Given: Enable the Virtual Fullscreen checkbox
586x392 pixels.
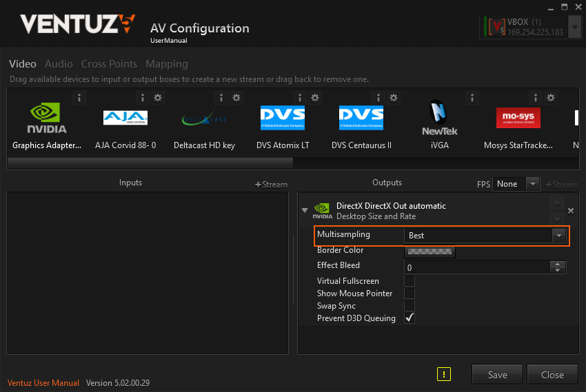Looking at the screenshot, I should tap(410, 281).
